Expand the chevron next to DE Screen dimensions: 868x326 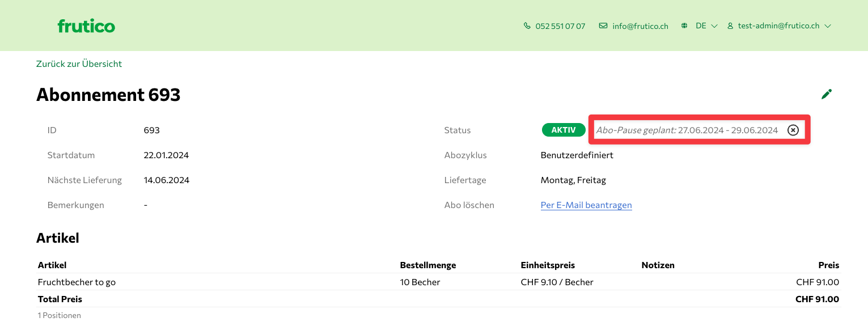click(714, 26)
